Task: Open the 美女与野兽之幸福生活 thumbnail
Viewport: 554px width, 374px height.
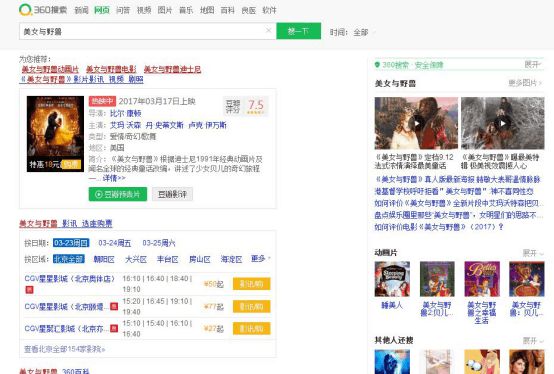Action: (482, 279)
